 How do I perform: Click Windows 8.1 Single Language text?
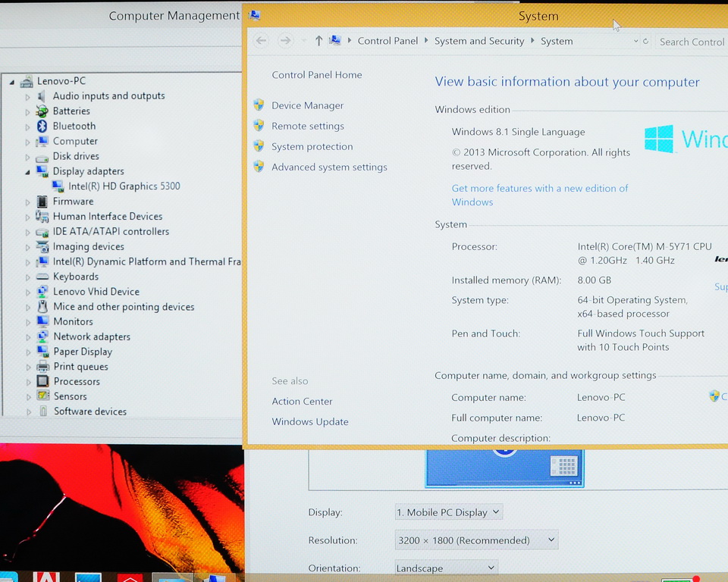518,132
